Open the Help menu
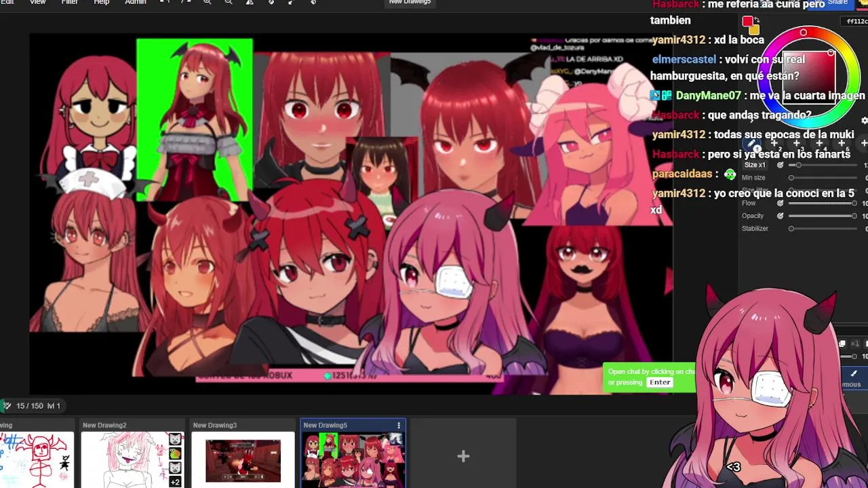The width and height of the screenshot is (868, 488). (101, 2)
